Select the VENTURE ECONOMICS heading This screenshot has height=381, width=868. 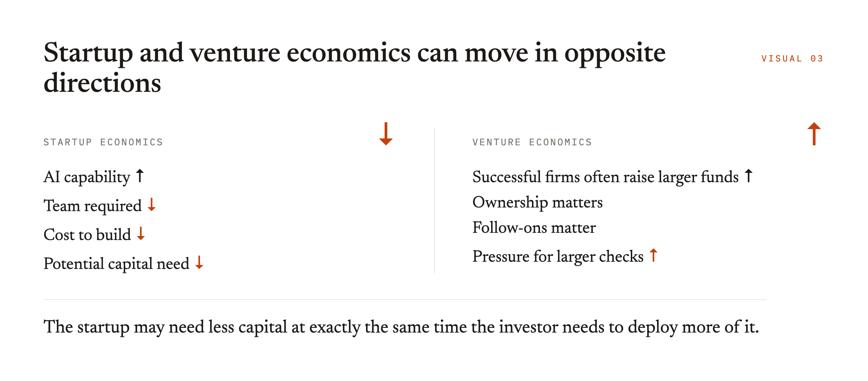[532, 142]
